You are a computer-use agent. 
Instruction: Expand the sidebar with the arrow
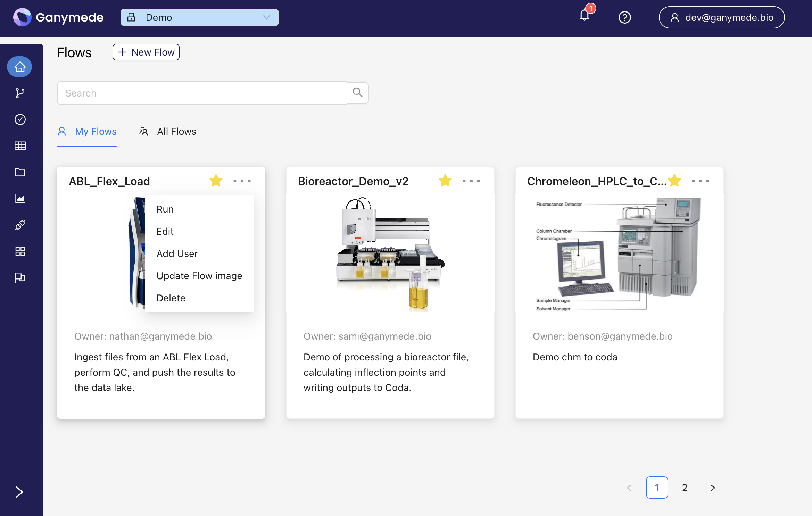[x=19, y=492]
